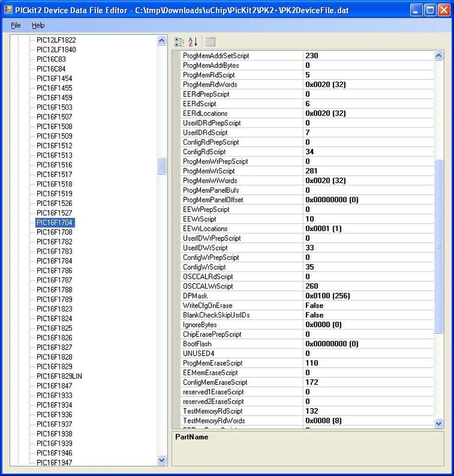This screenshot has width=454, height=476.
Task: Click property grid scroll down arrow
Action: [439, 423]
